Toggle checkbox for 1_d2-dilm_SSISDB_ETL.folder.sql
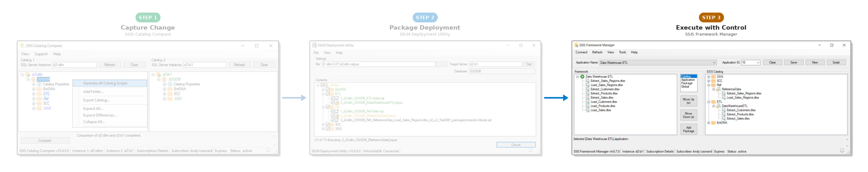 [x=333, y=98]
